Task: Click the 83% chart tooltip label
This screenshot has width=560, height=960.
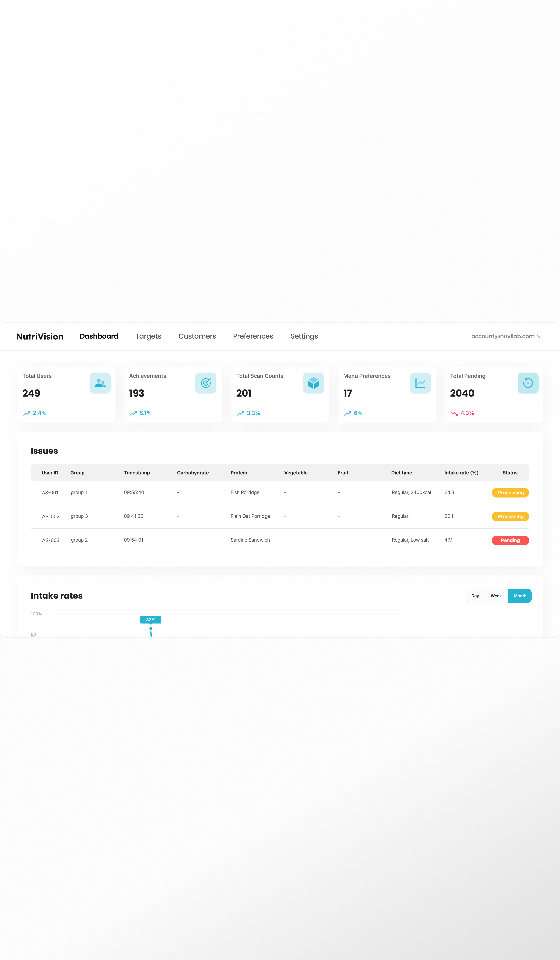Action: [151, 620]
